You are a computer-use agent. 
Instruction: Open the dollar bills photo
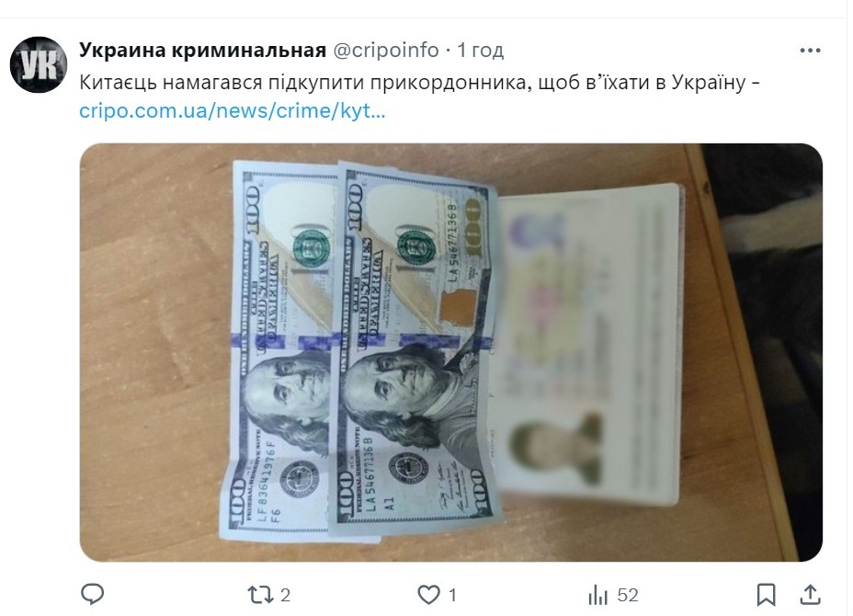click(451, 352)
